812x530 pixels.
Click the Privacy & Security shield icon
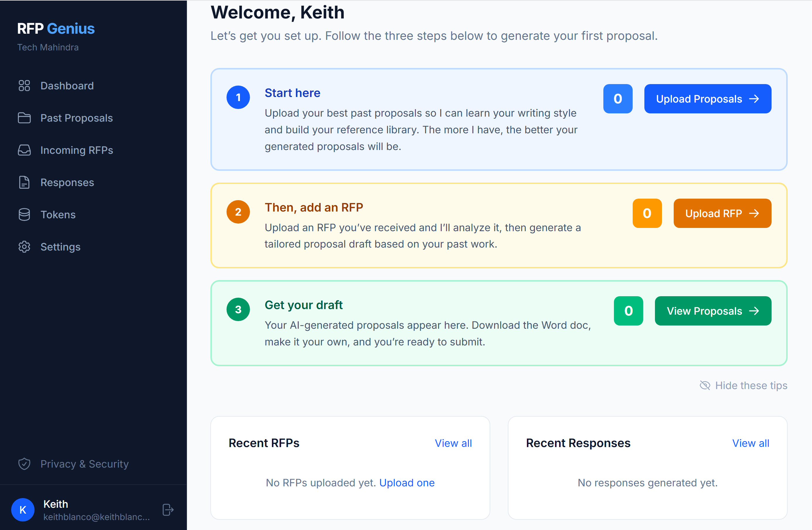pos(24,463)
